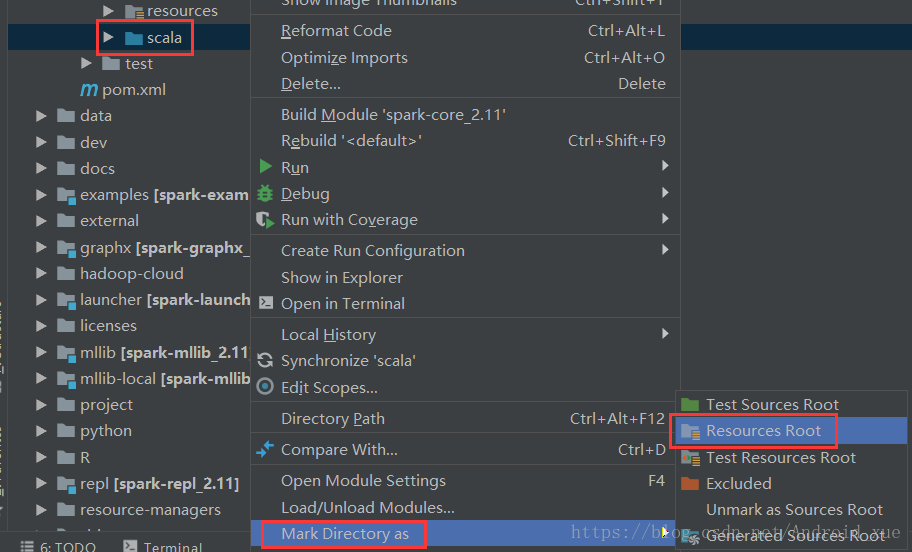Viewport: 912px width, 552px height.
Task: Open Module Settings from menu
Action: (465, 481)
